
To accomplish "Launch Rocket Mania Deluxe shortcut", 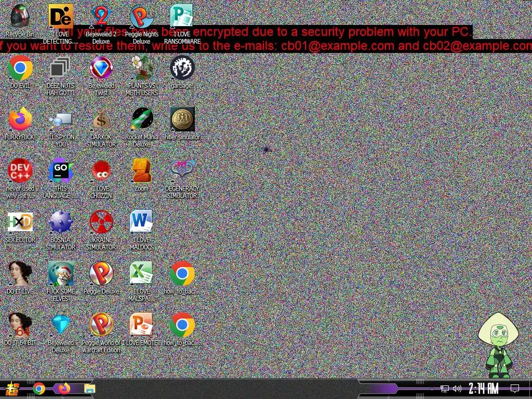I will 141,119.
